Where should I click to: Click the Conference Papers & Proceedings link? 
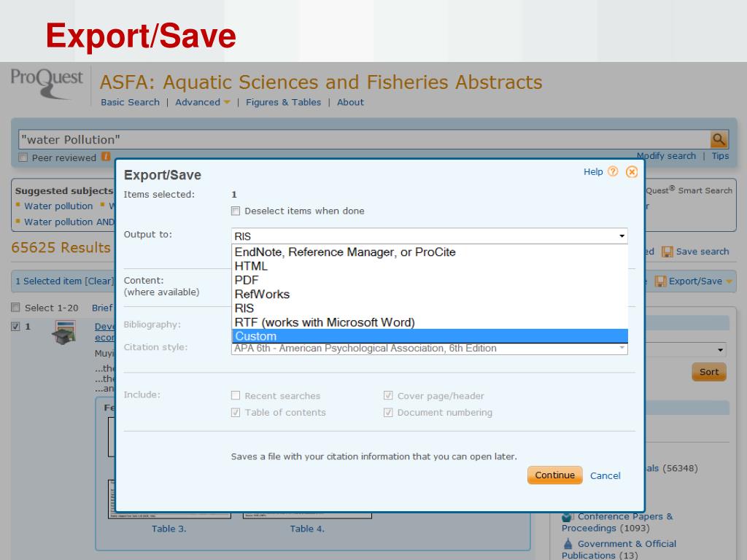(617, 522)
